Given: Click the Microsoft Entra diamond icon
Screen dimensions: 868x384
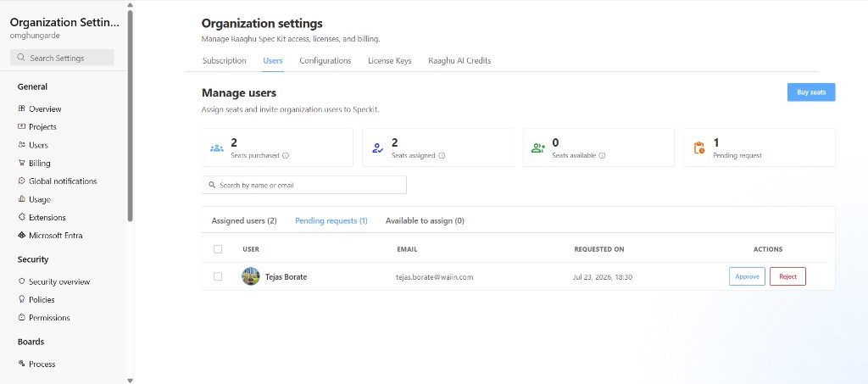Looking at the screenshot, I should click(x=21, y=235).
